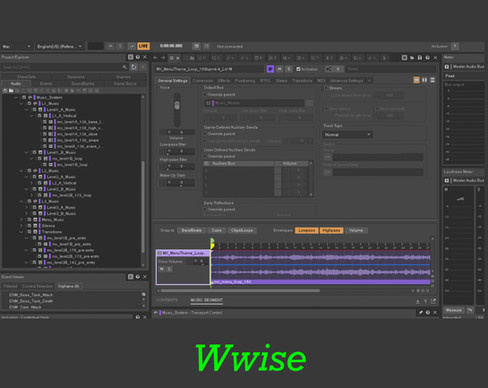Open the Events tab in Project Explorer
Screen dimensions: 488x388
[x=46, y=84]
